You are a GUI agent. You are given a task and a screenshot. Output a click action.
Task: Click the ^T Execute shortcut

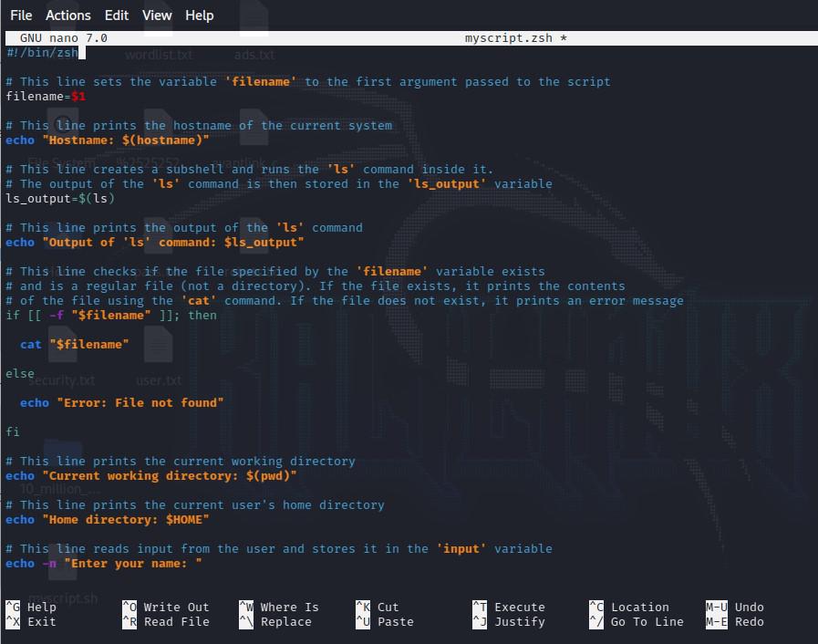(x=509, y=607)
